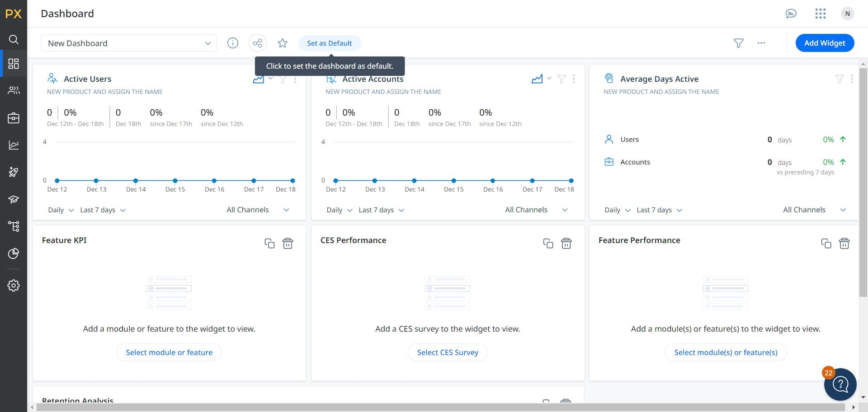Open the Daily frequency dropdown on Active Accounts
The height and width of the screenshot is (412, 868).
pos(339,210)
